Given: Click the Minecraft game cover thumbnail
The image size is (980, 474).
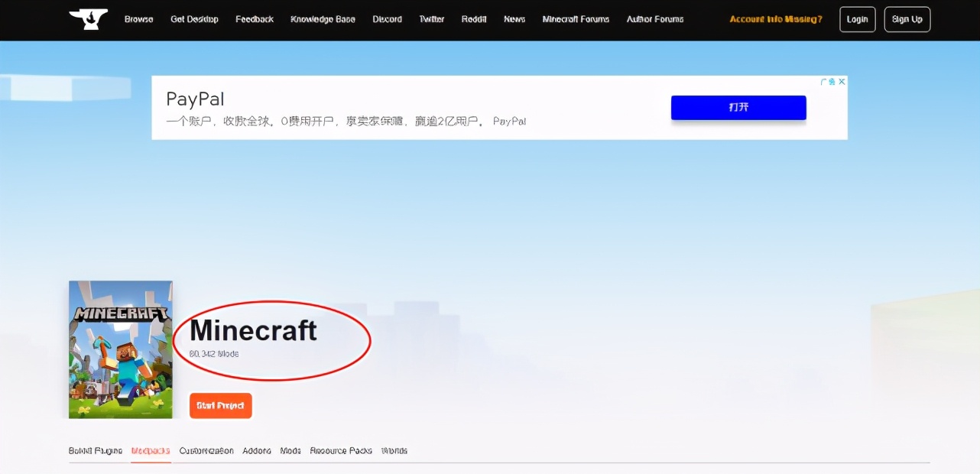Looking at the screenshot, I should (x=121, y=349).
